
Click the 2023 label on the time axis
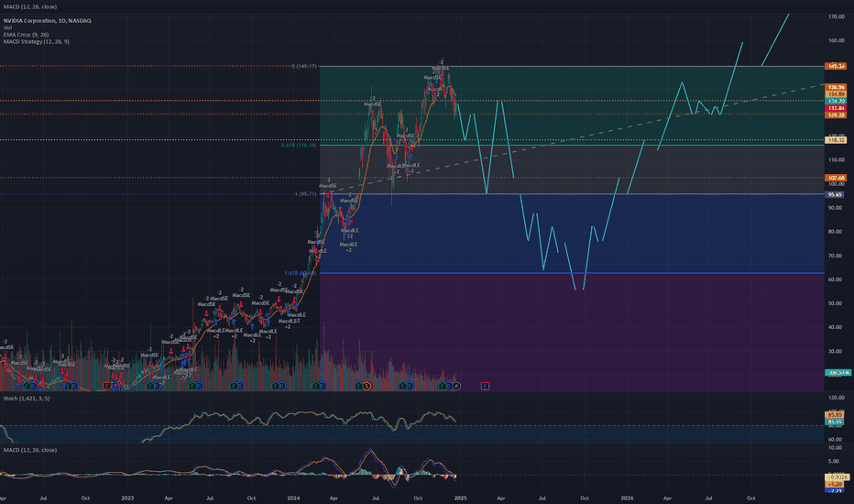(126, 498)
